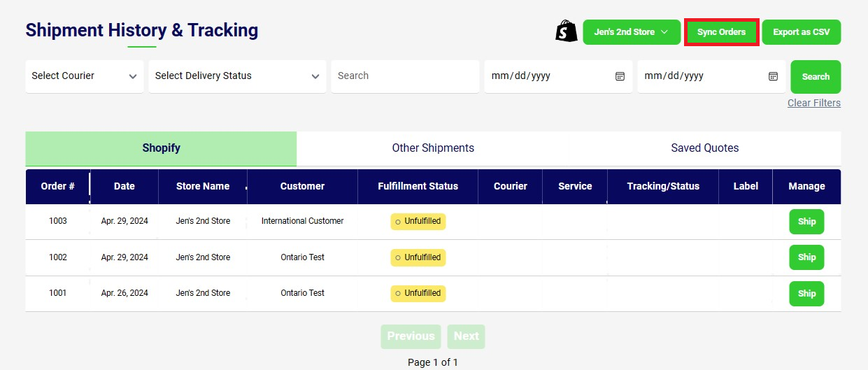This screenshot has height=370, width=868.
Task: Click the second mm/dd/yyyy date input
Action: tap(711, 76)
